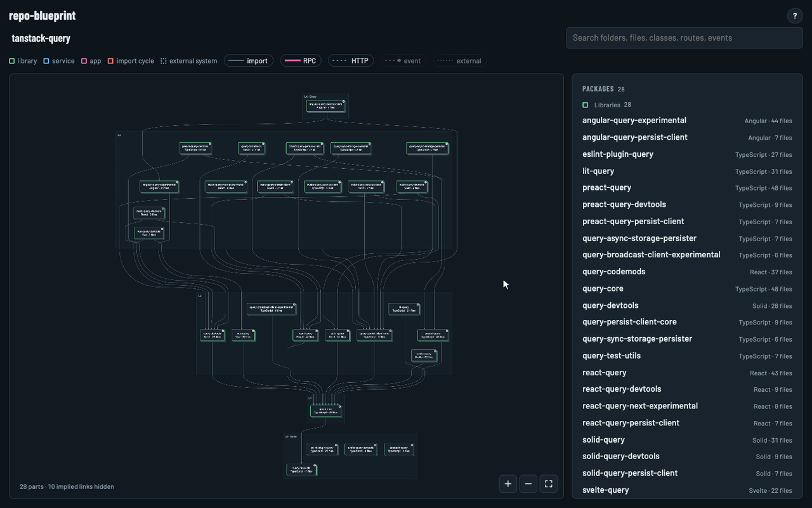
Task: Select eslint-plugin-query in the Packages list
Action: click(687, 154)
